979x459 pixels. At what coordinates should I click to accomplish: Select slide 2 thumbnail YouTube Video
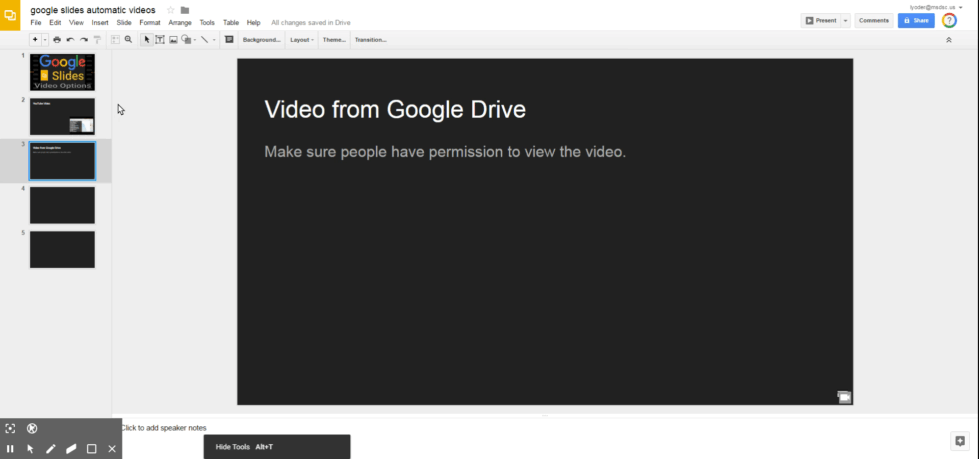[62, 117]
